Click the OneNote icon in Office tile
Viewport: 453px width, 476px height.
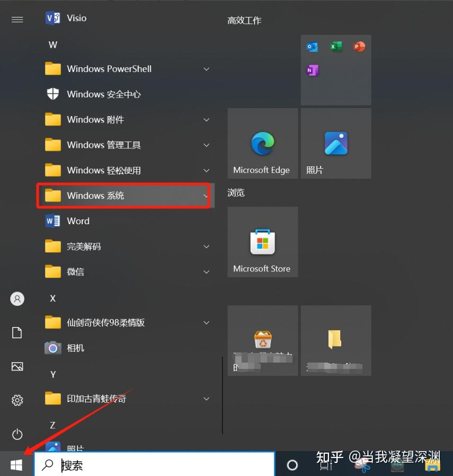[312, 70]
